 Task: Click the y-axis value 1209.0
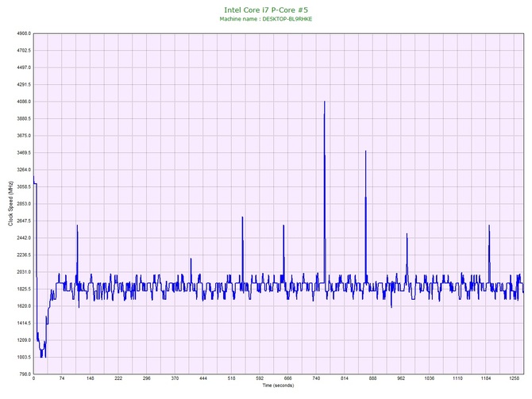(24, 340)
